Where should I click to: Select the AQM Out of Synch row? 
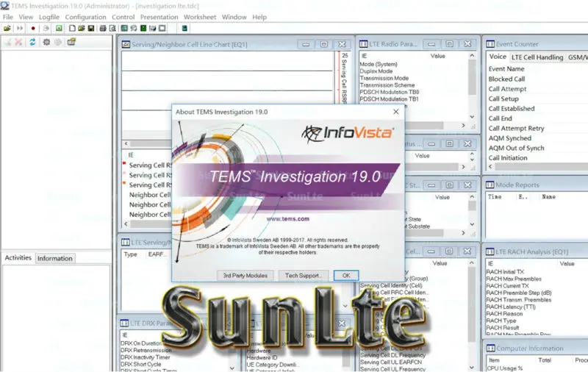pos(517,148)
